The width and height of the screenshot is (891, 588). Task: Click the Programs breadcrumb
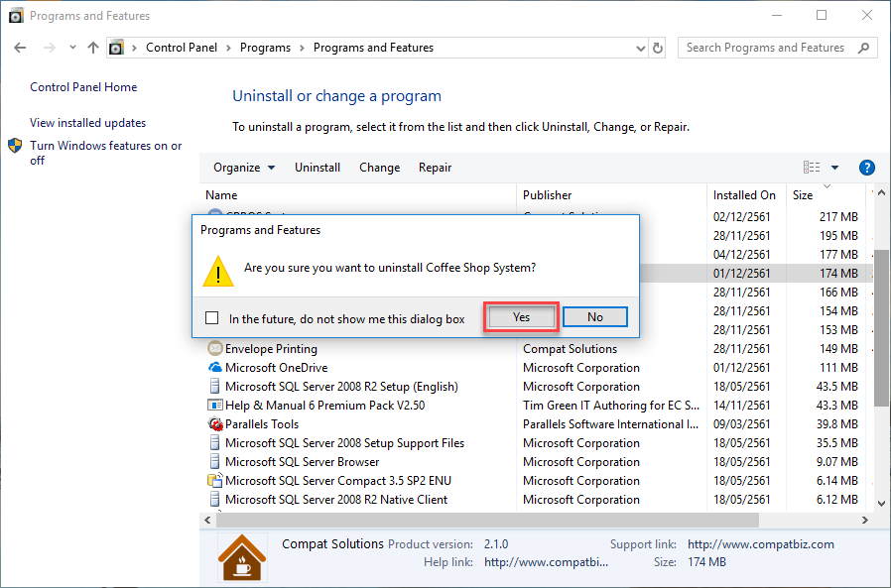pos(265,48)
